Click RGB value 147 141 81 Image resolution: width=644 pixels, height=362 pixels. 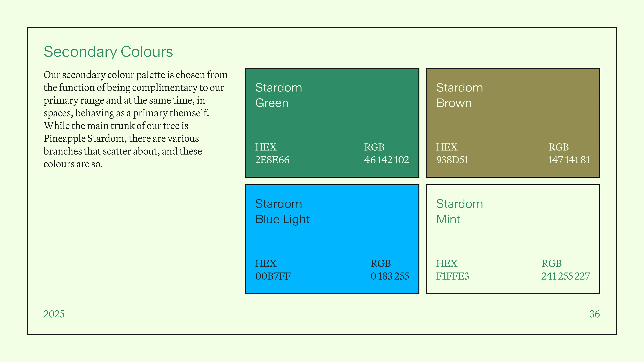(x=569, y=160)
